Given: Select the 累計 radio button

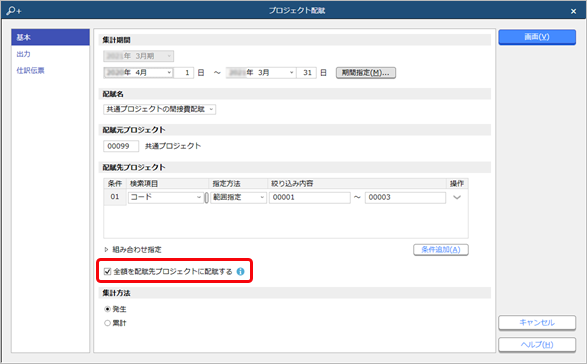Looking at the screenshot, I should pyautogui.click(x=107, y=323).
